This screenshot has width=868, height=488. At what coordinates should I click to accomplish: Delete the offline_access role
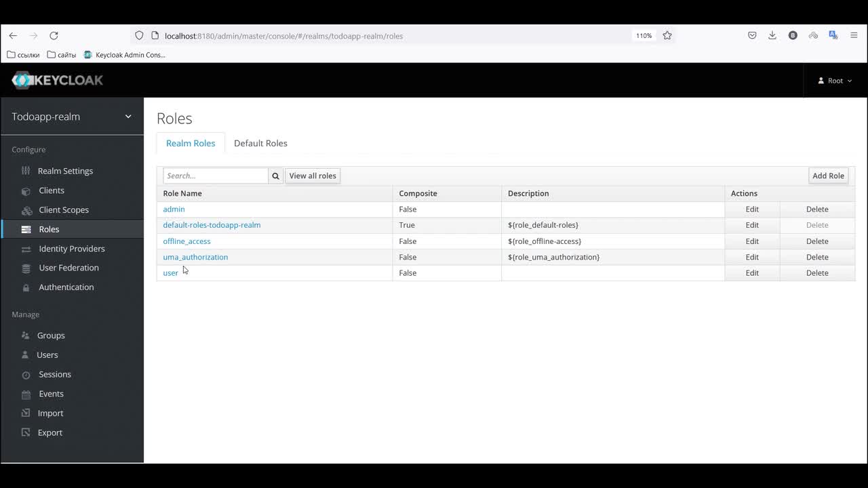click(817, 241)
